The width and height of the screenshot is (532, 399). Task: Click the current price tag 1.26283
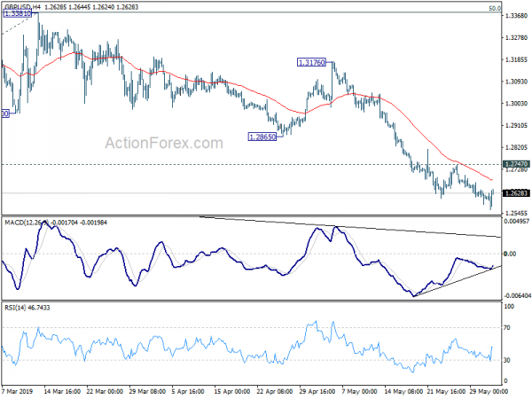(516, 193)
